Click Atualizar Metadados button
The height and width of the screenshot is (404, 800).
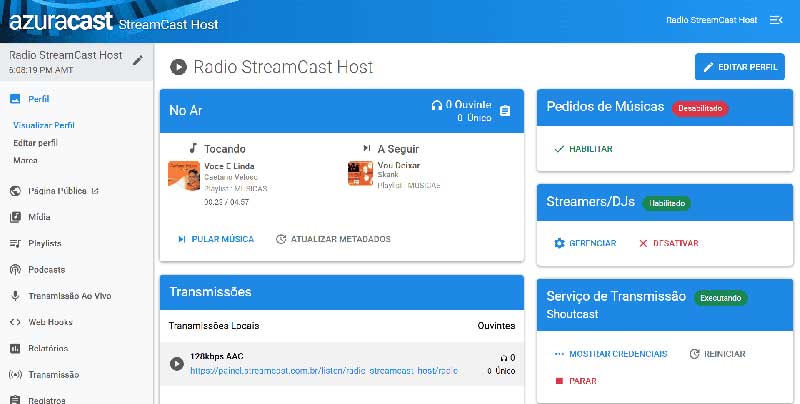333,239
